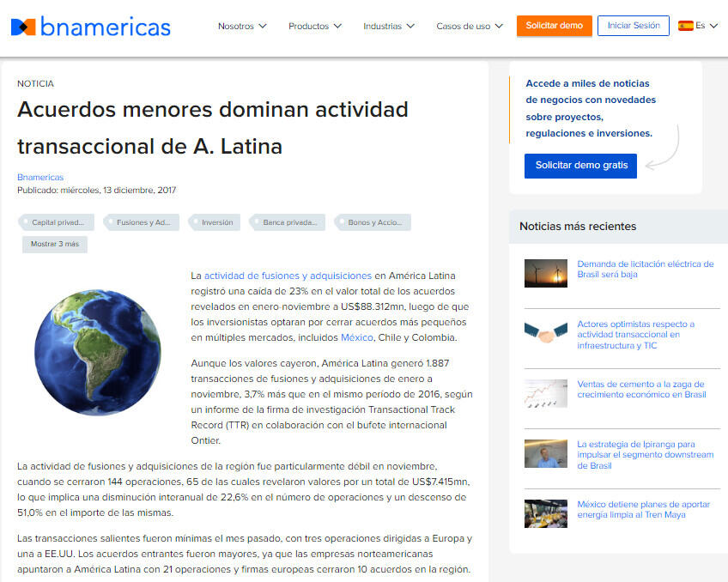Click the bnamericas logo
The height and width of the screenshot is (582, 728).
click(90, 27)
